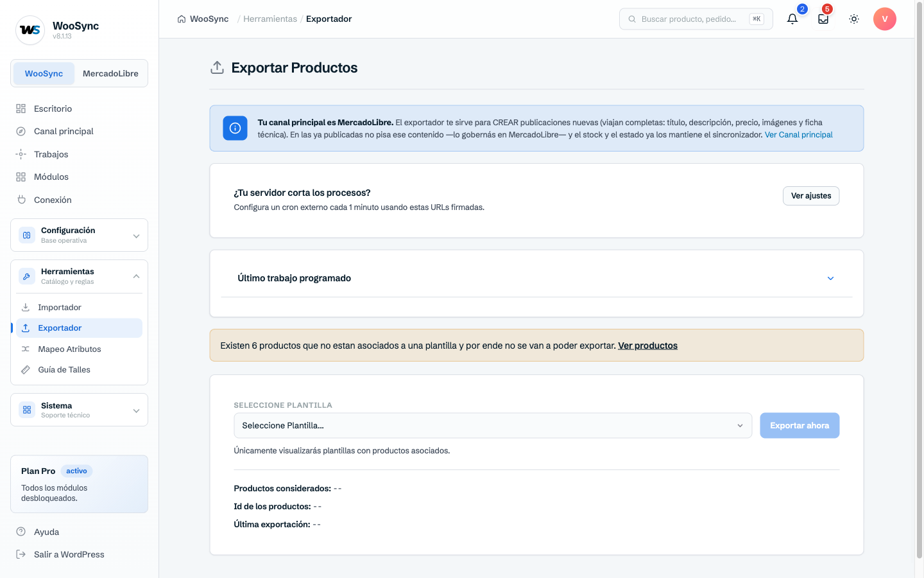Viewport: 924px width, 578px height.
Task: Expand Último trabajo programado panel
Action: tap(536, 278)
